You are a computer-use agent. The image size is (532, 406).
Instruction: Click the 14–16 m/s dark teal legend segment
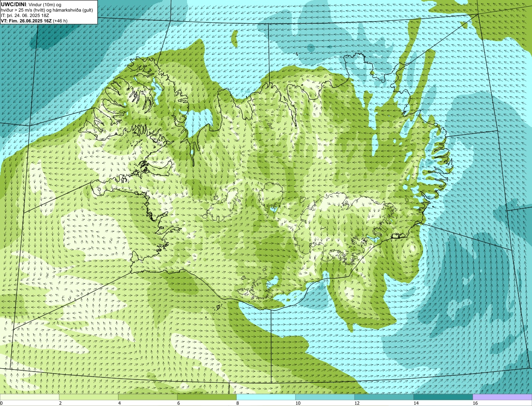(443, 397)
